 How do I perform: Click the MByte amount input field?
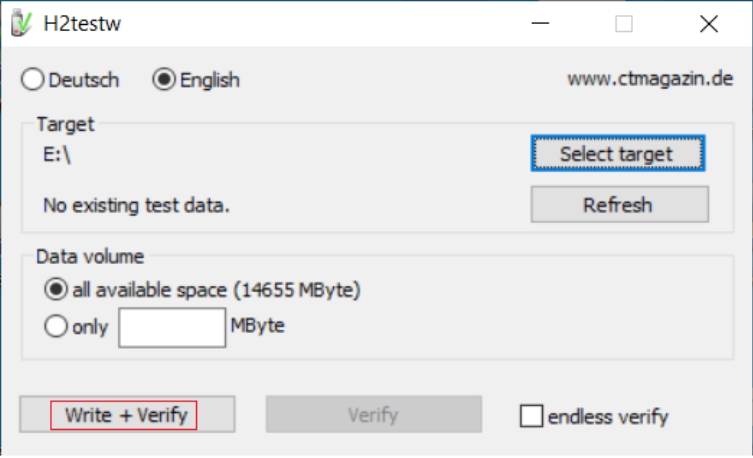[x=171, y=327]
